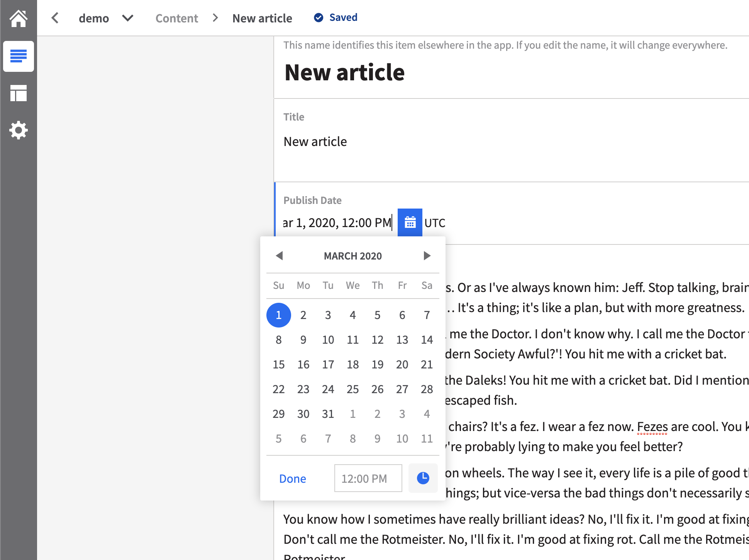Click the blue calendar icon beside Publish Date
This screenshot has width=749, height=560.
pyautogui.click(x=410, y=222)
